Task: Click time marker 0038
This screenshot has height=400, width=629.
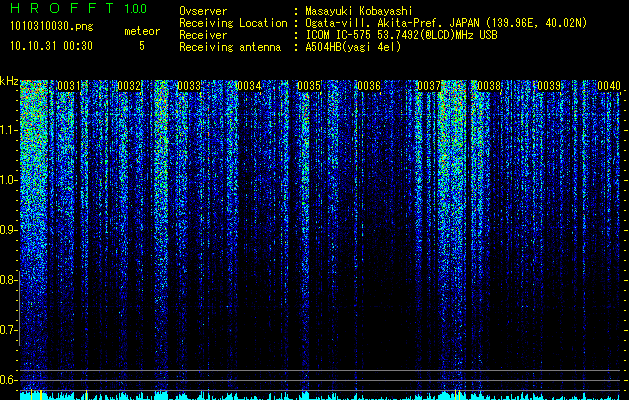Action: coord(489,86)
